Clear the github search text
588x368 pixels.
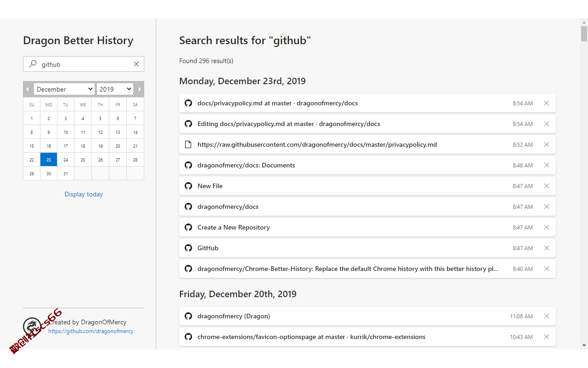(136, 64)
